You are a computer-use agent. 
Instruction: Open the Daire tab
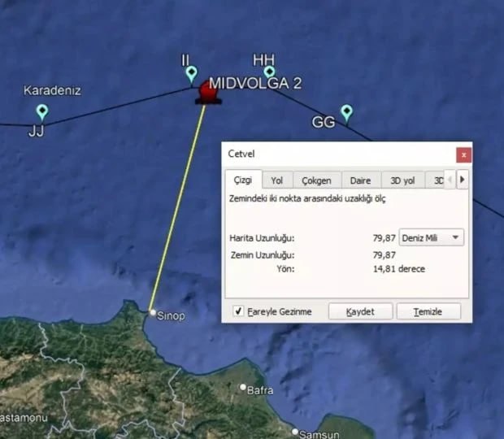click(x=361, y=180)
